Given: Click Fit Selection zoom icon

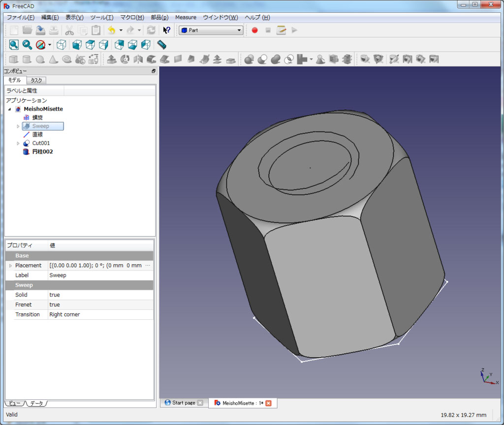Looking at the screenshot, I should point(27,45).
